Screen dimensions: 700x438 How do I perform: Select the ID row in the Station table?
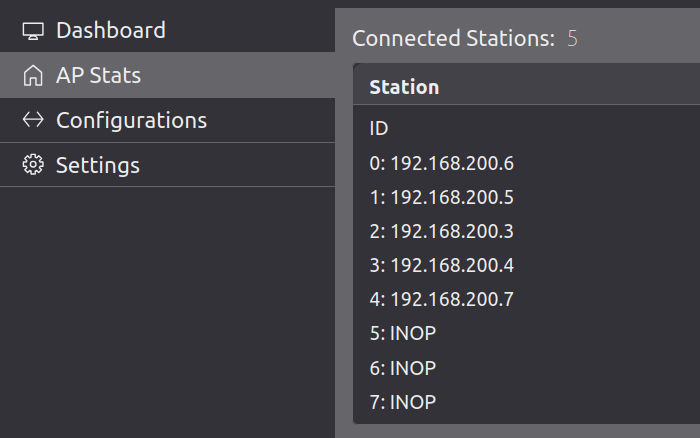[x=379, y=129]
